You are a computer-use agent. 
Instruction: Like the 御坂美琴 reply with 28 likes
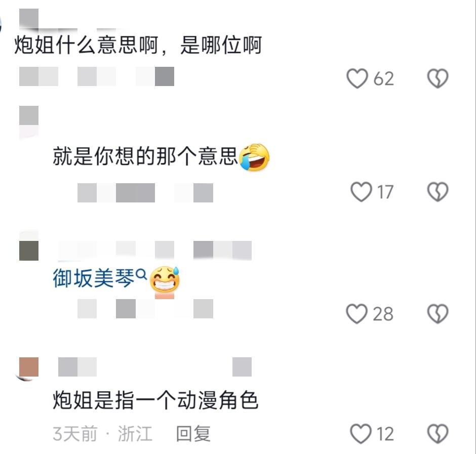[x=356, y=314]
